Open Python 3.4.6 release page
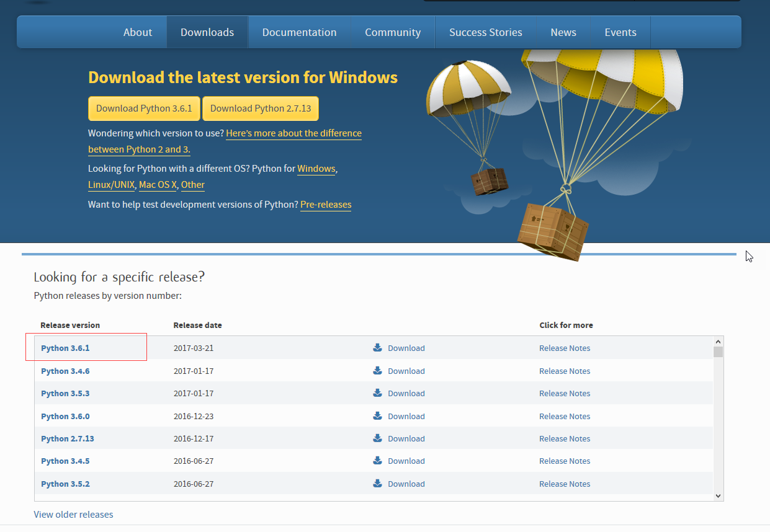 tap(65, 371)
